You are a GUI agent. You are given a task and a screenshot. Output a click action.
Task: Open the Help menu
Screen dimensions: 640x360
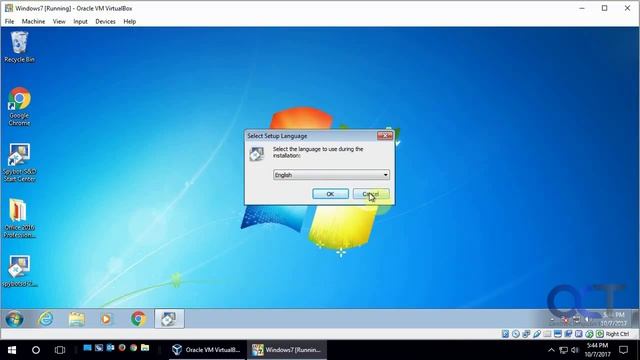click(x=129, y=21)
